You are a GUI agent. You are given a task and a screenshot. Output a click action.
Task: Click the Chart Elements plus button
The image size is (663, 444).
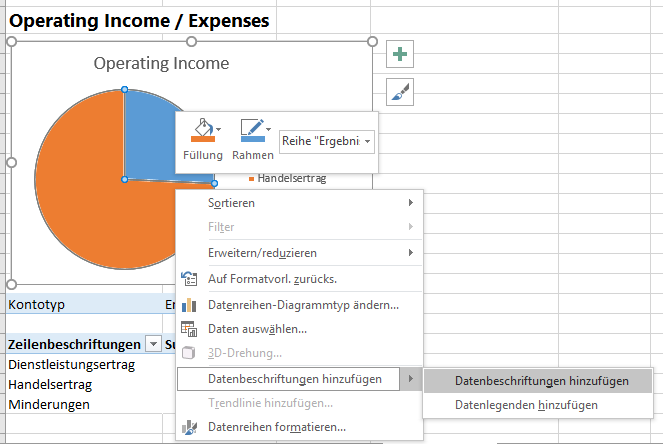tap(400, 55)
